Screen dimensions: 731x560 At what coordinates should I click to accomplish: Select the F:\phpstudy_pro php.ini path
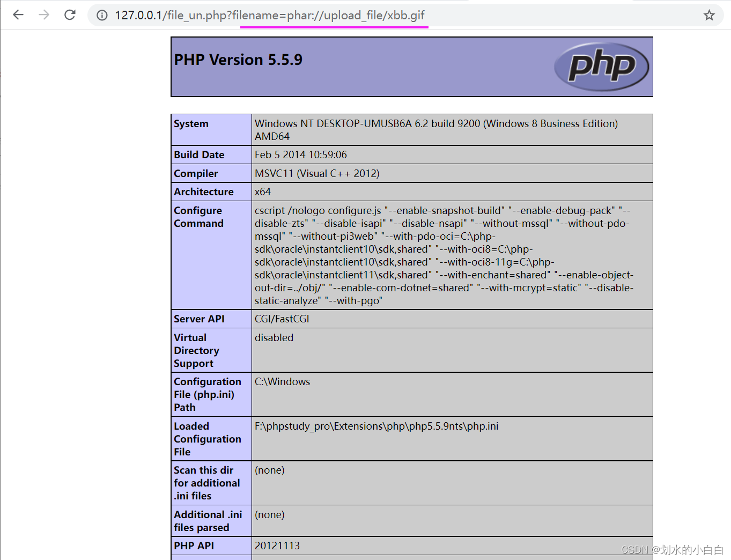point(376,426)
